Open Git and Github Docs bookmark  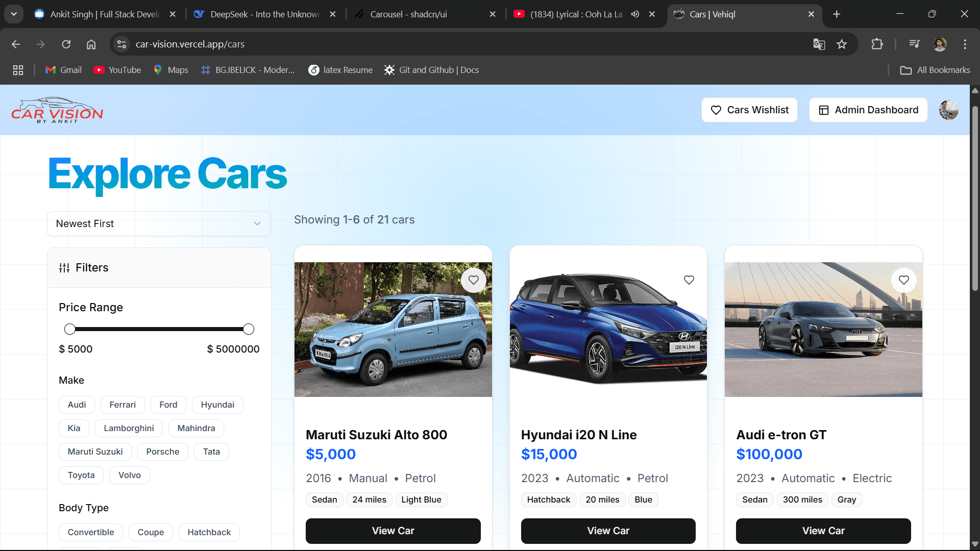tap(432, 70)
